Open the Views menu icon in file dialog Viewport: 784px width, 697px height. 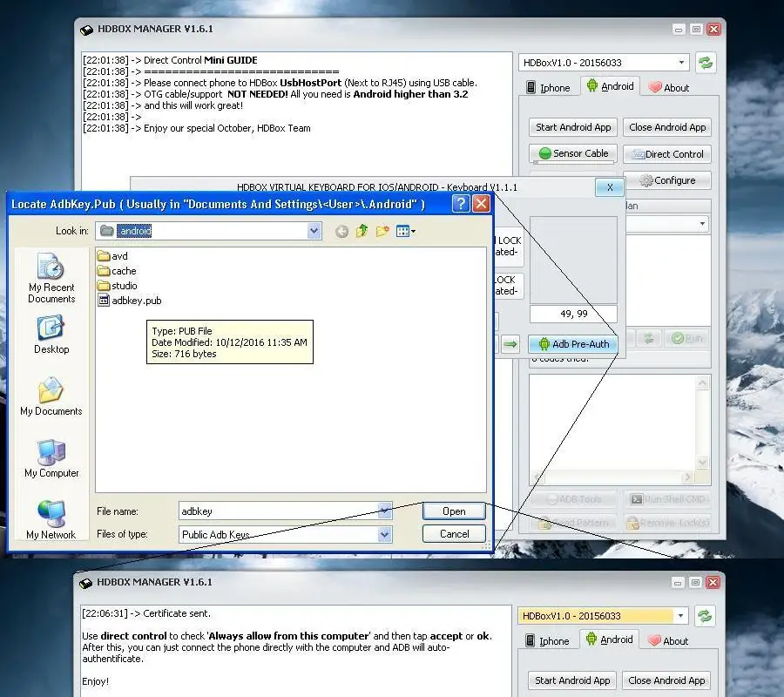click(405, 231)
